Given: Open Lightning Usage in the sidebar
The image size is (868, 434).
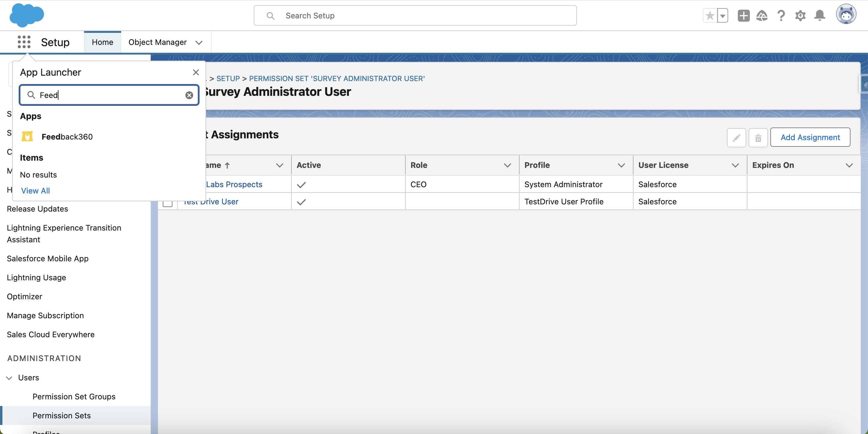Looking at the screenshot, I should tap(36, 278).
